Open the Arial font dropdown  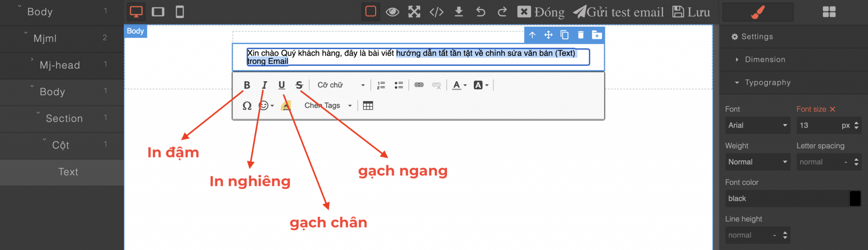click(758, 125)
